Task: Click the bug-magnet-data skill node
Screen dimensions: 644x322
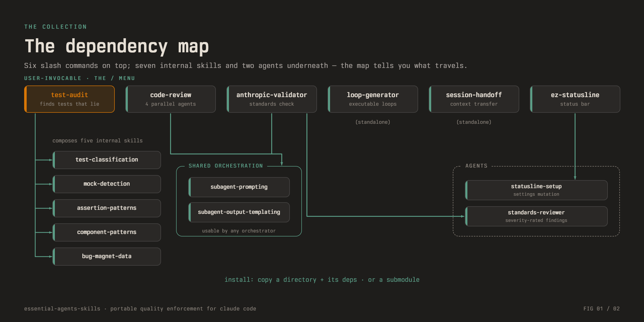Action: tap(107, 257)
